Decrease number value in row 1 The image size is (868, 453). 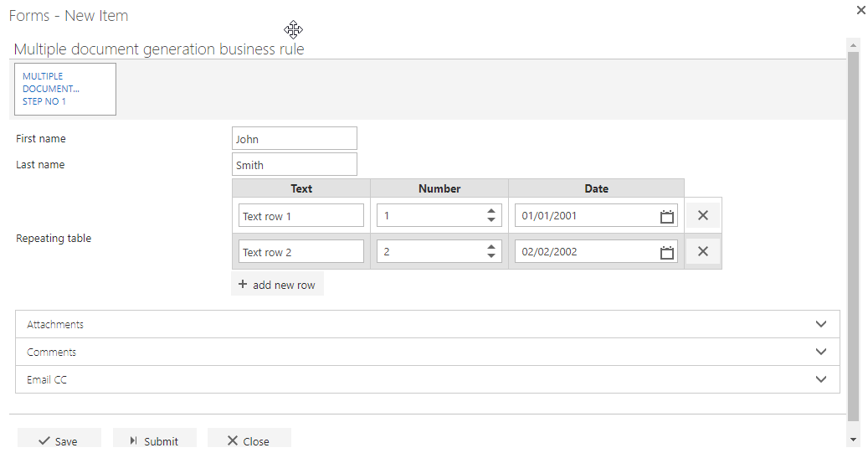[x=491, y=220]
